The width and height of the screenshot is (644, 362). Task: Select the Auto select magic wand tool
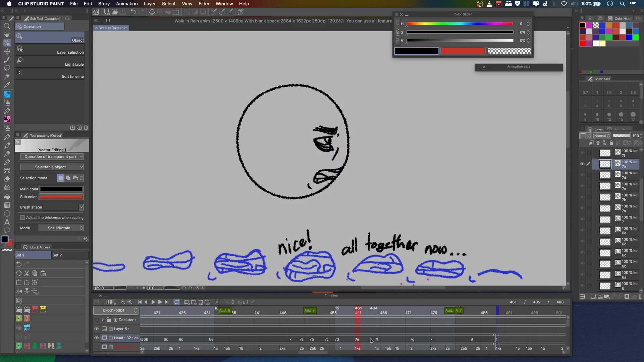tap(7, 76)
